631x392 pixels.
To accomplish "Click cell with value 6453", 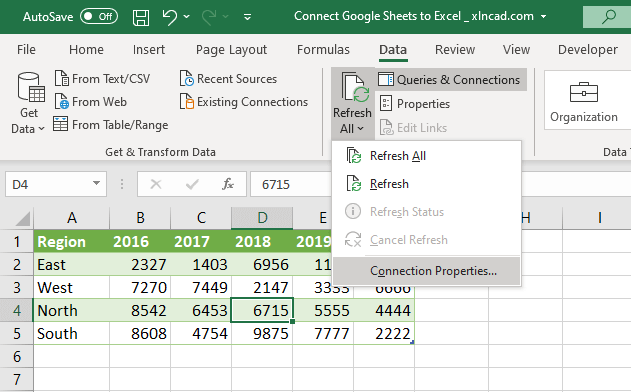I will (x=201, y=310).
